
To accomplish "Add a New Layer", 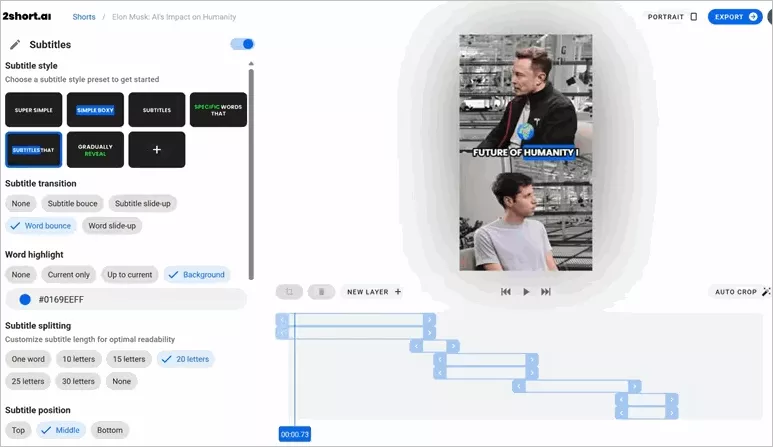I will [x=374, y=292].
